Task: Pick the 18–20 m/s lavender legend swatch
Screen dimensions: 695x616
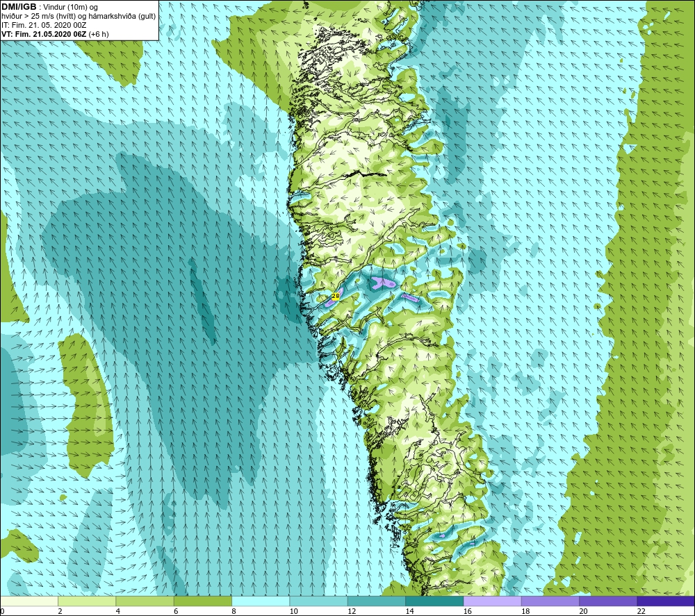Action: click(x=550, y=601)
